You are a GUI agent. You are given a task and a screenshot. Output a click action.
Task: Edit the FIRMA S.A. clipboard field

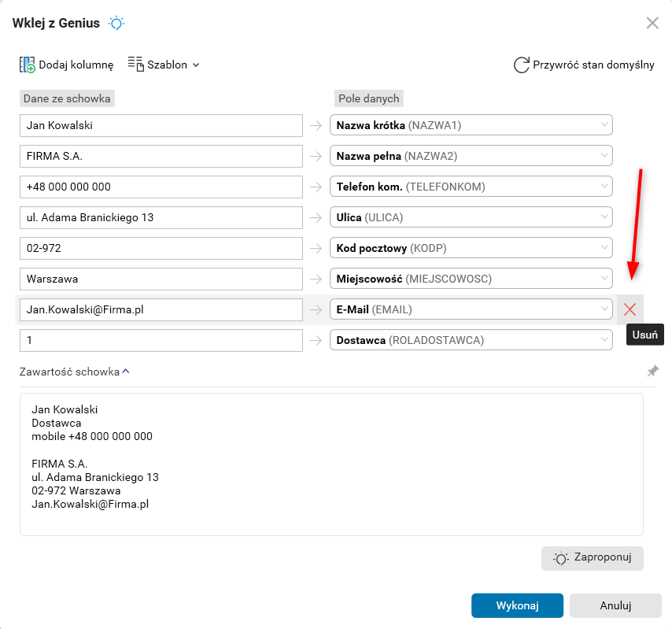(161, 156)
